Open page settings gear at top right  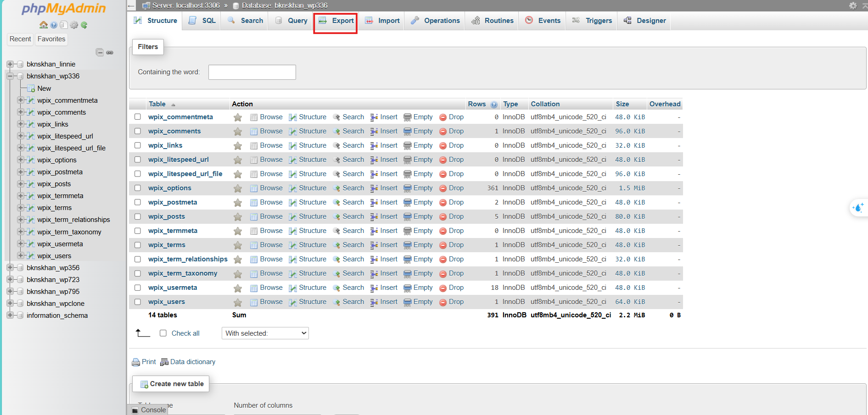tap(853, 6)
